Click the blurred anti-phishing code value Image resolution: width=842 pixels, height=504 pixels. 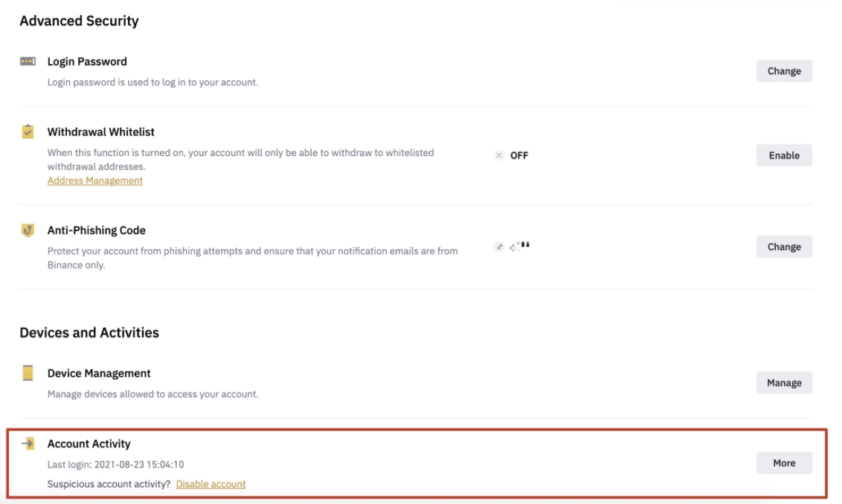coord(512,246)
